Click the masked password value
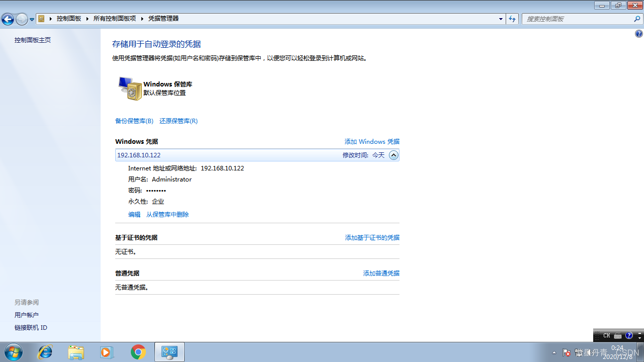 156,191
